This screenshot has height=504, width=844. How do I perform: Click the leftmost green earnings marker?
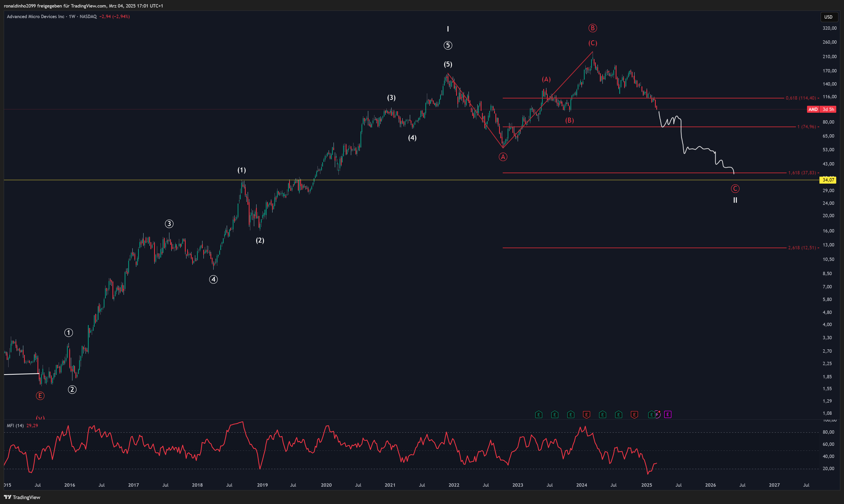tap(538, 414)
